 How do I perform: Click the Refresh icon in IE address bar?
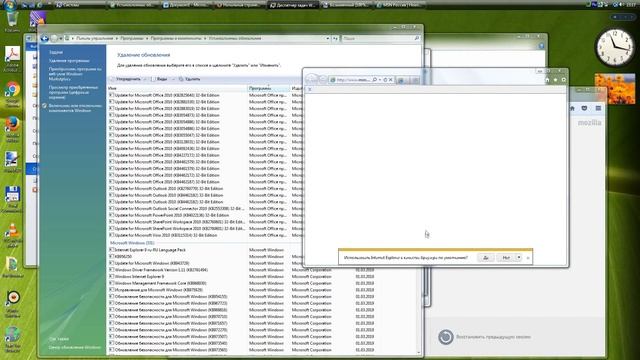tap(385, 80)
